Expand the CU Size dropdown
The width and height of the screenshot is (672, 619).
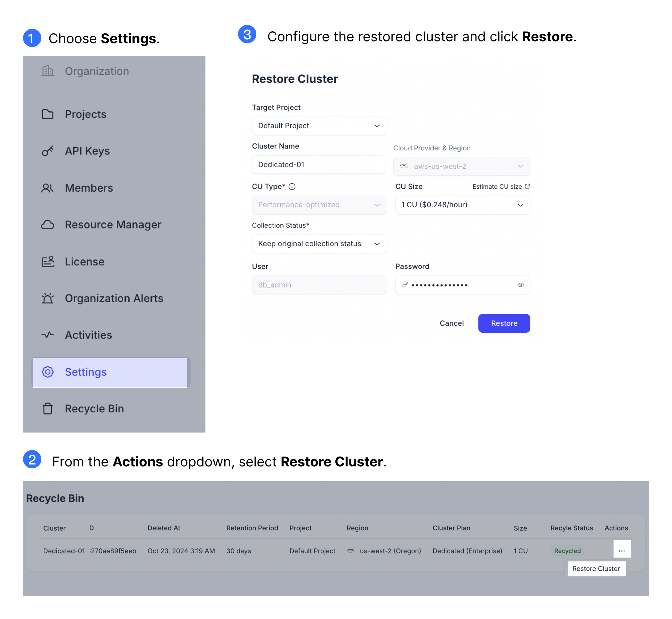pos(462,205)
